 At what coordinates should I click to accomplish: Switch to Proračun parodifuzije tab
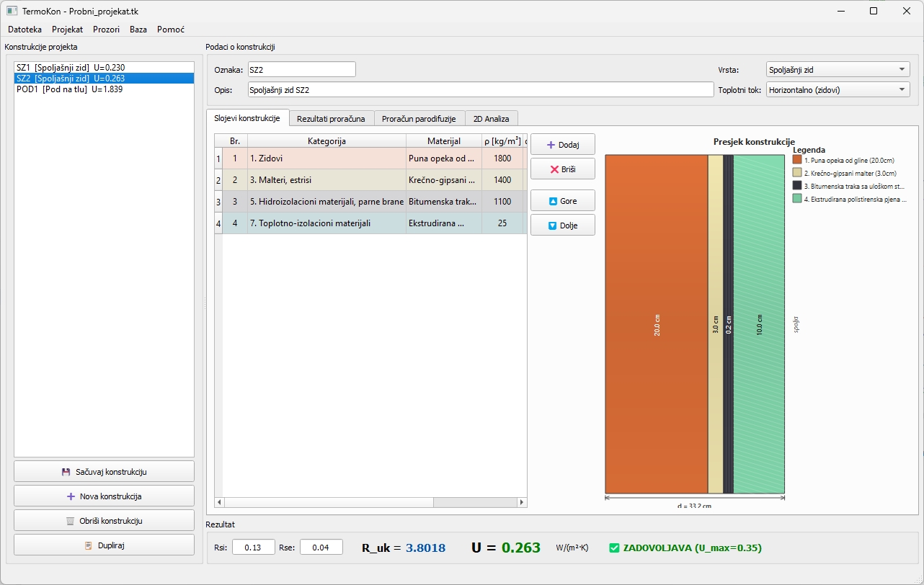[419, 119]
